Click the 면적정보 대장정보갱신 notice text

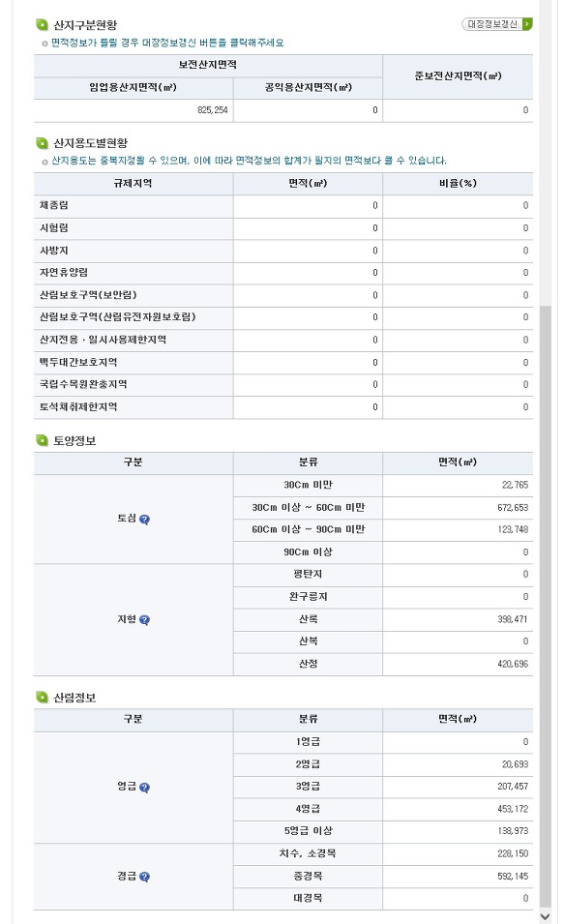point(167,43)
